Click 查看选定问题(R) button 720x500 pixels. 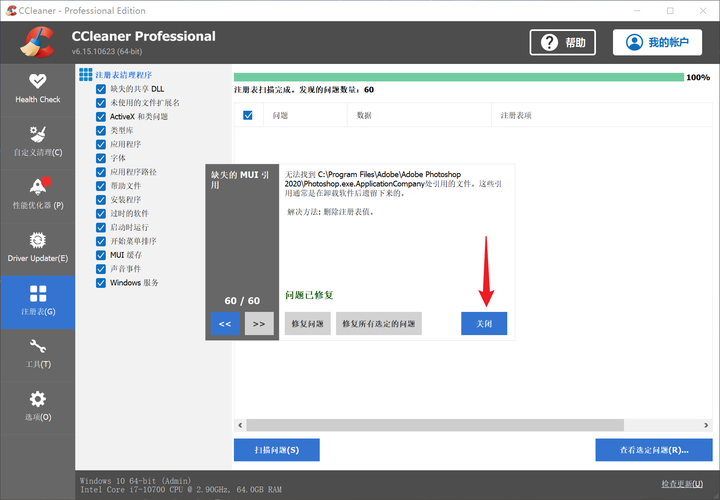click(653, 450)
